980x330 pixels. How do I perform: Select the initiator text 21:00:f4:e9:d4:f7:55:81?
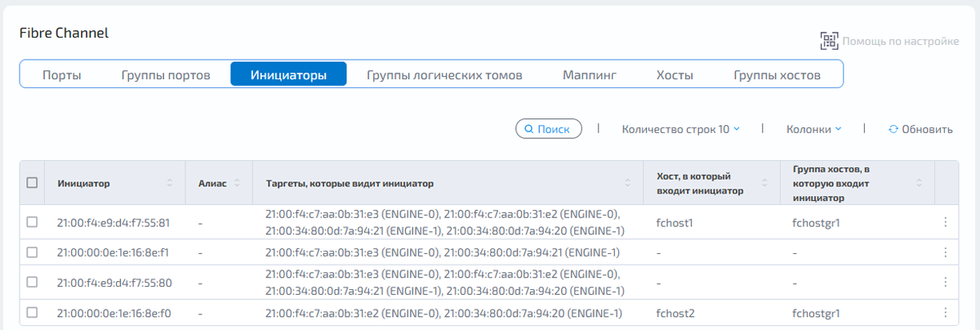(114, 222)
